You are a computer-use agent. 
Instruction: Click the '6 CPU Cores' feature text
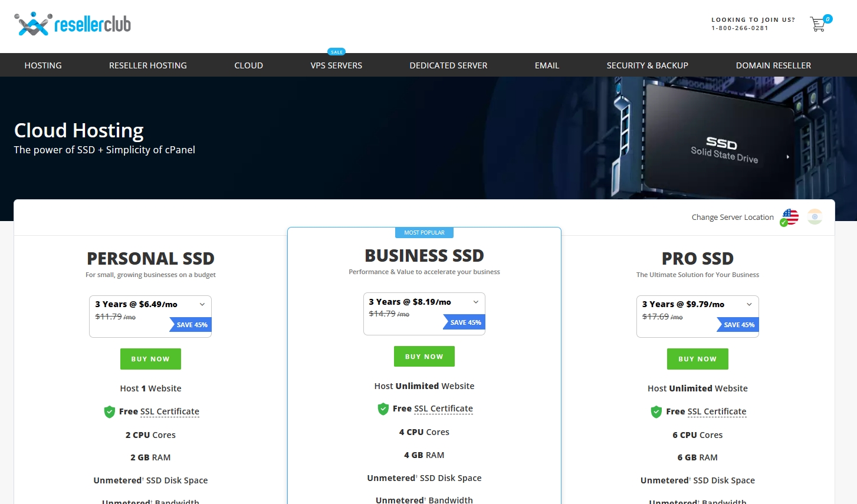(x=698, y=435)
